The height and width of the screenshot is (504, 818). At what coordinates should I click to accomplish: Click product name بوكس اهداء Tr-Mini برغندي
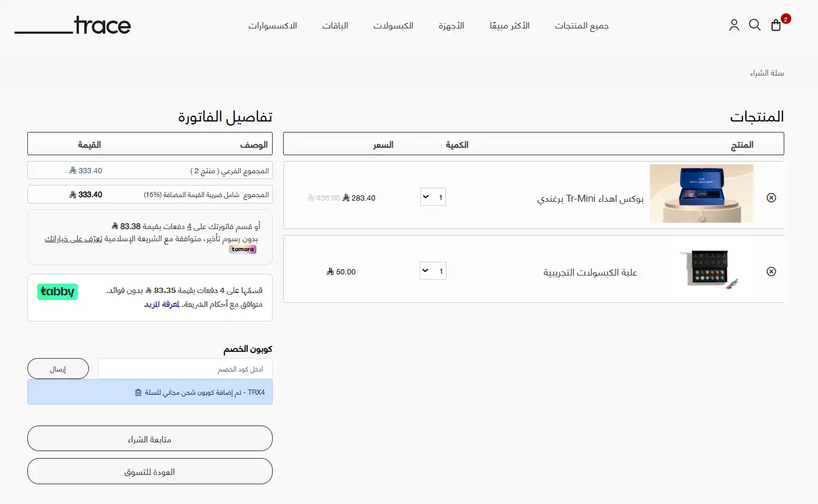click(590, 199)
